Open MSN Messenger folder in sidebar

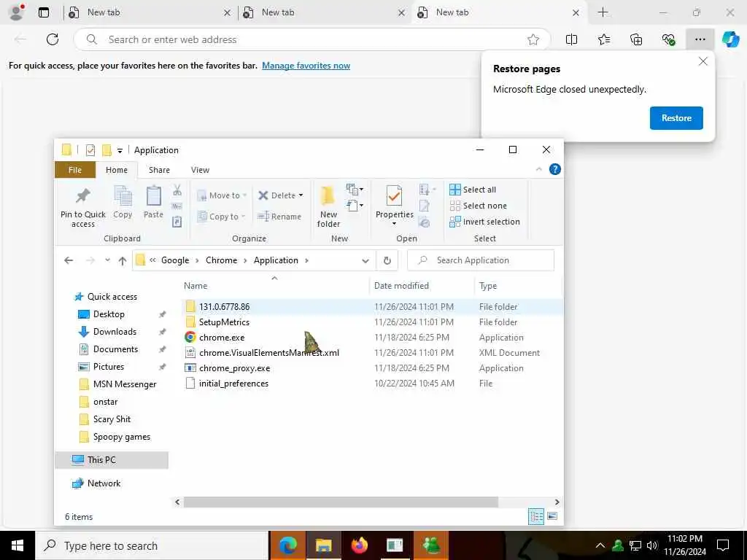pyautogui.click(x=124, y=384)
